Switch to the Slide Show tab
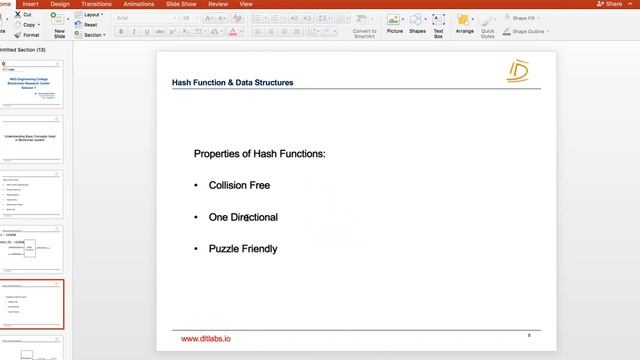This screenshot has width=640, height=360. click(181, 4)
